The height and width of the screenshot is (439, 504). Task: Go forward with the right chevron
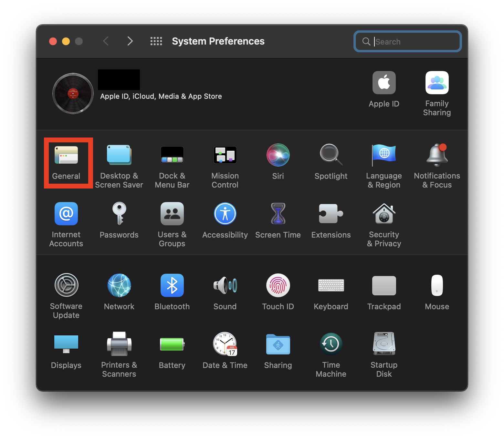pos(130,41)
